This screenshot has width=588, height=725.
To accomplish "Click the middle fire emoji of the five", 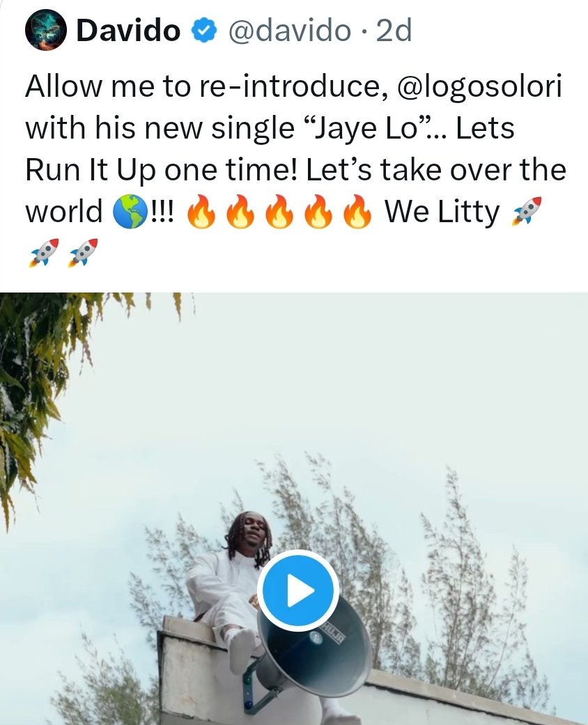I will click(x=279, y=212).
